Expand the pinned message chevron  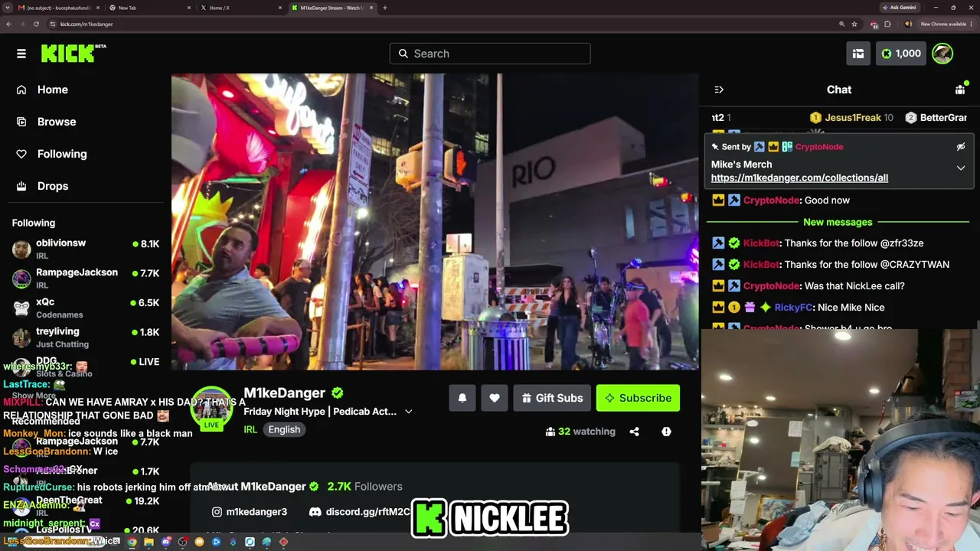point(961,168)
